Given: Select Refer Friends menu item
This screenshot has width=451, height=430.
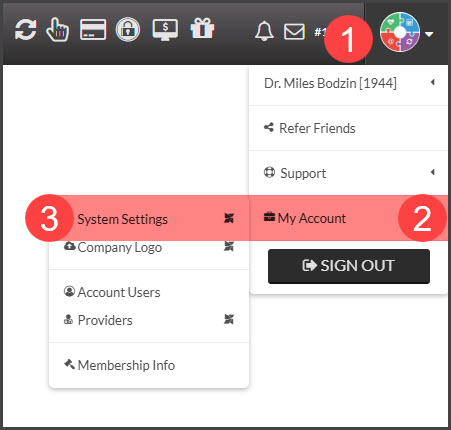Looking at the screenshot, I should click(348, 128).
